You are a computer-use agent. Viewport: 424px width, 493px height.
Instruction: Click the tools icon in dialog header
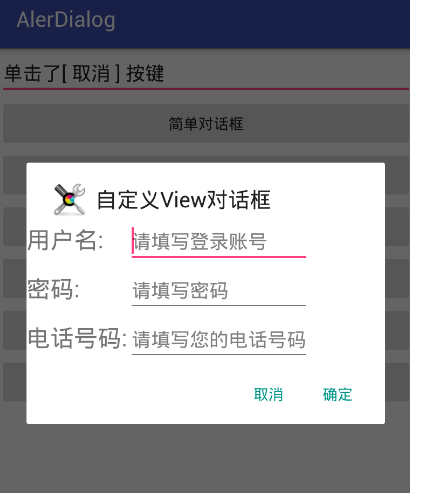69,199
